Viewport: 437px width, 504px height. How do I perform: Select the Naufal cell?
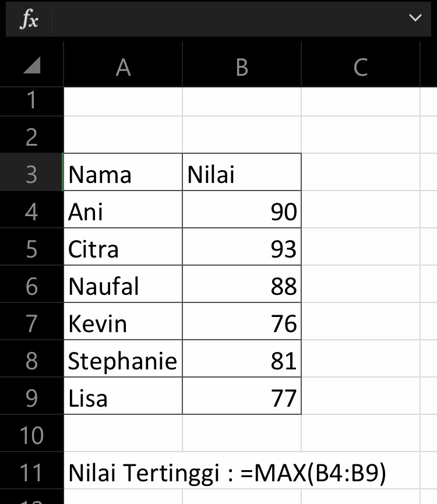coord(123,286)
